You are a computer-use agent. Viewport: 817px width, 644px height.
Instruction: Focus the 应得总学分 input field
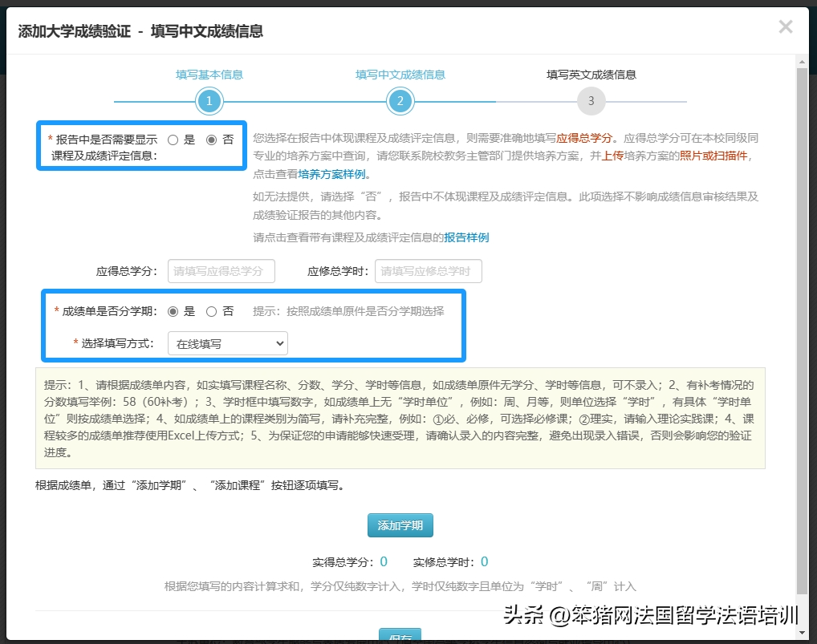[221, 271]
